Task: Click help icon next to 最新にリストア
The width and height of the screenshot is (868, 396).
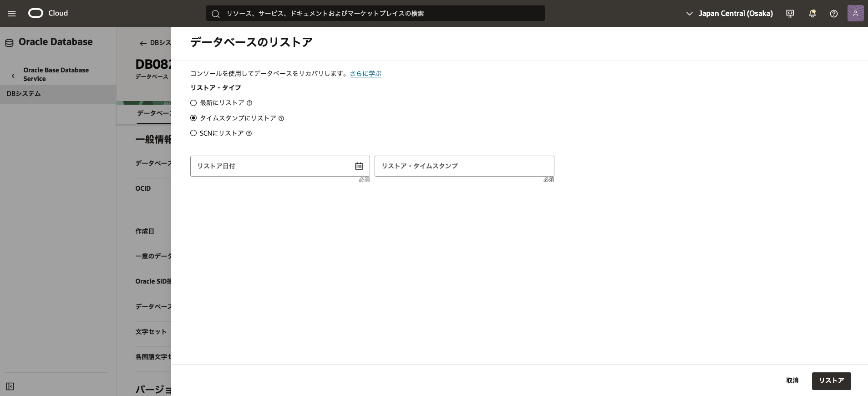Action: click(249, 103)
